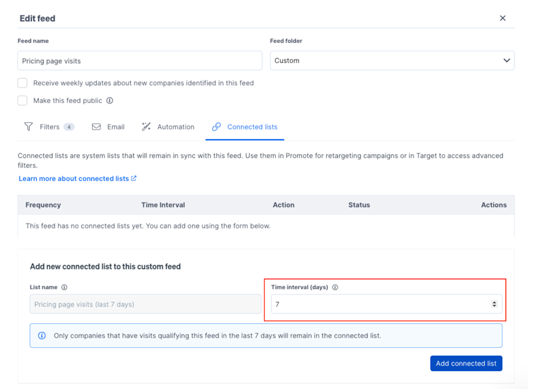
Task: Click the envelope icon beside Email
Action: 97,126
